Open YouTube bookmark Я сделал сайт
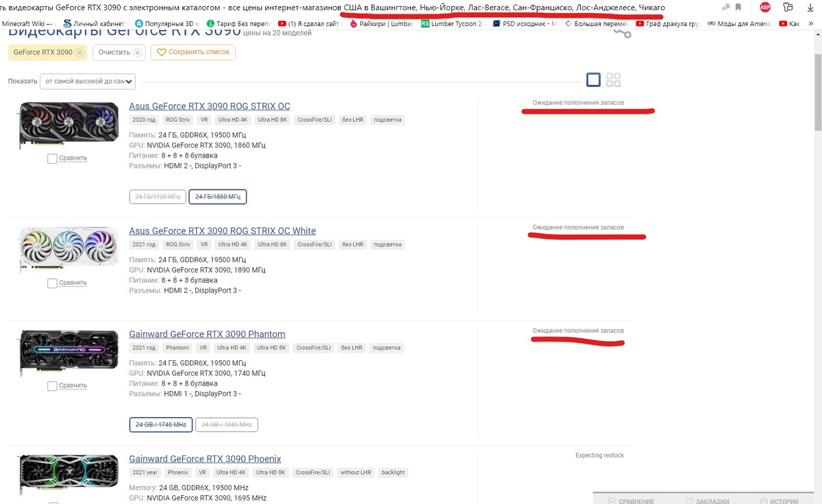822x504 pixels. pyautogui.click(x=309, y=23)
